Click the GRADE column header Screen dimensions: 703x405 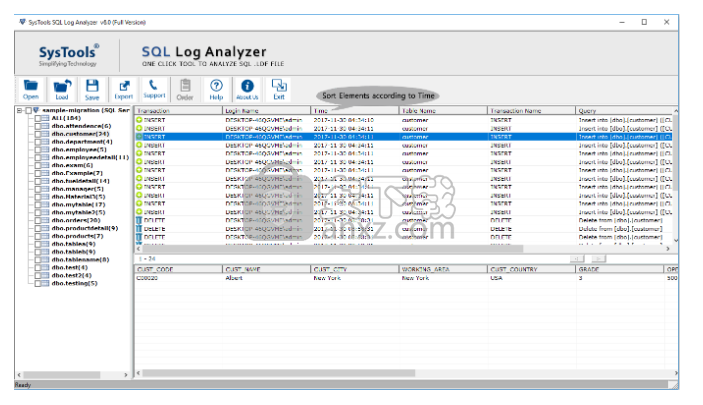620,269
